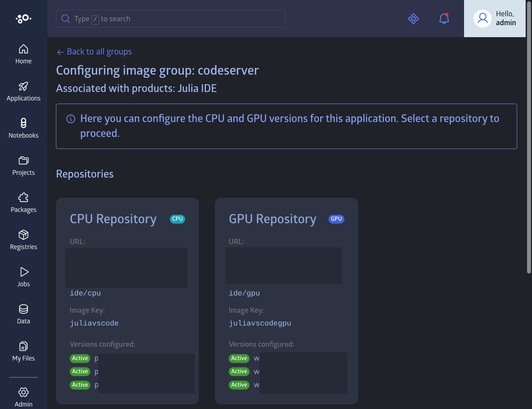
Task: Click Back to all groups
Action: click(x=94, y=52)
